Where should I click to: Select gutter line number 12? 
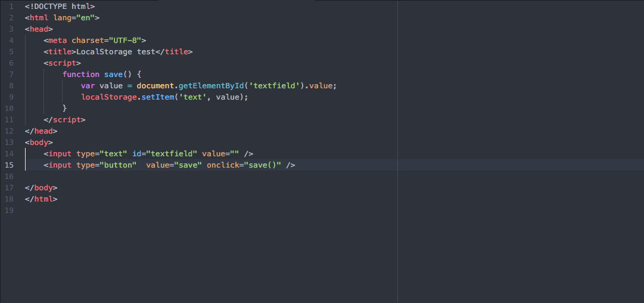tap(8, 131)
